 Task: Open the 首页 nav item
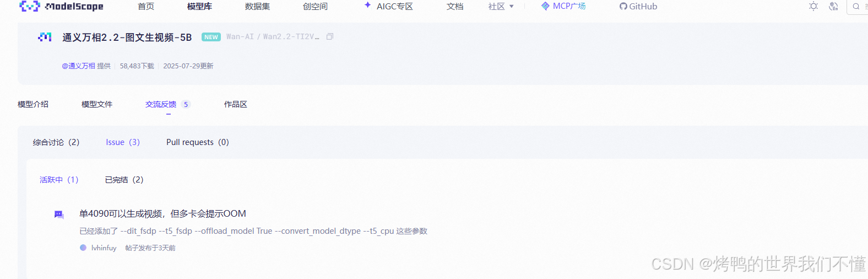tap(146, 7)
